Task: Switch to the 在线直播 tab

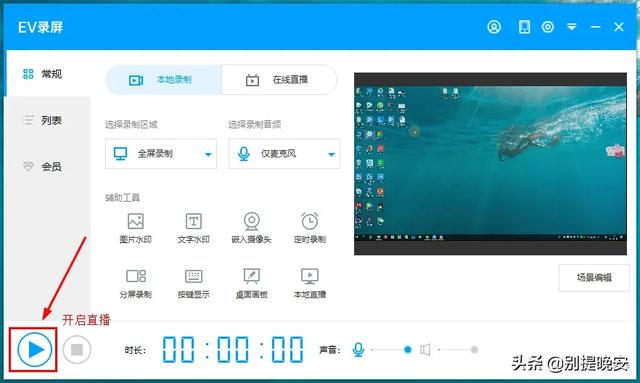Action: coord(279,80)
